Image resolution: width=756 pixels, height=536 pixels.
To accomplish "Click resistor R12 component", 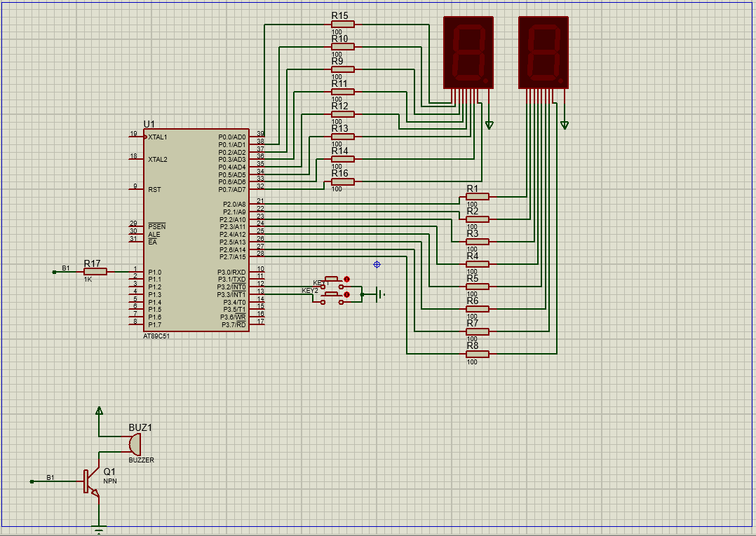I will pyautogui.click(x=343, y=114).
